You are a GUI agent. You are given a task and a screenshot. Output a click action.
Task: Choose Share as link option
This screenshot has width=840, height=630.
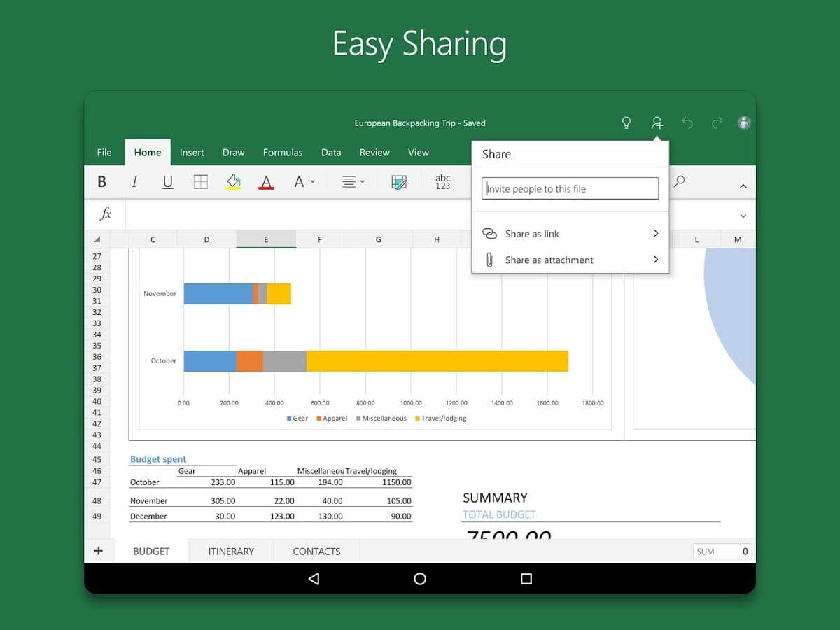[570, 234]
